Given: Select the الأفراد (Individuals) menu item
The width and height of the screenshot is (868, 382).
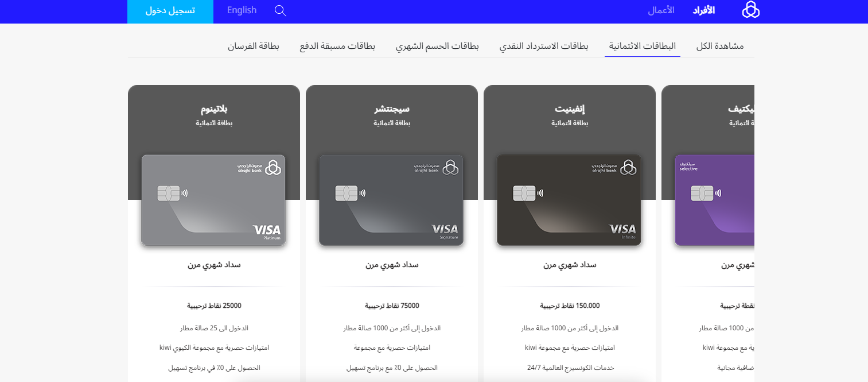Looking at the screenshot, I should point(703,10).
